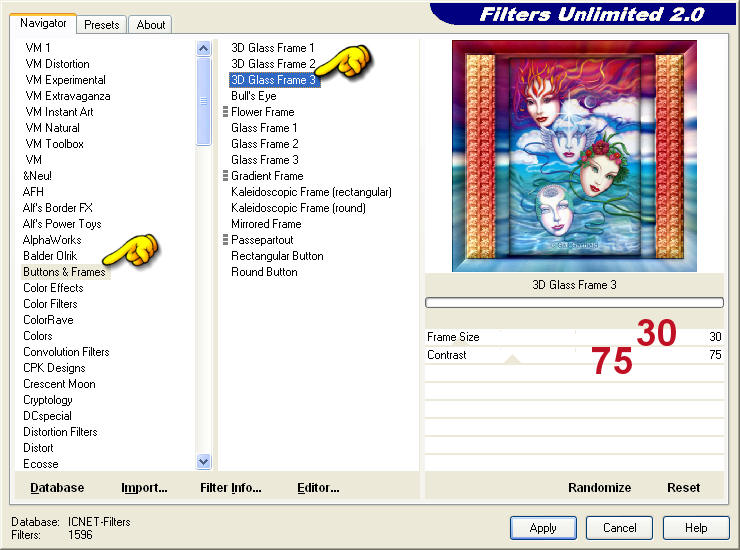
Task: Click the category list scrollbar thumb
Action: click(203, 101)
